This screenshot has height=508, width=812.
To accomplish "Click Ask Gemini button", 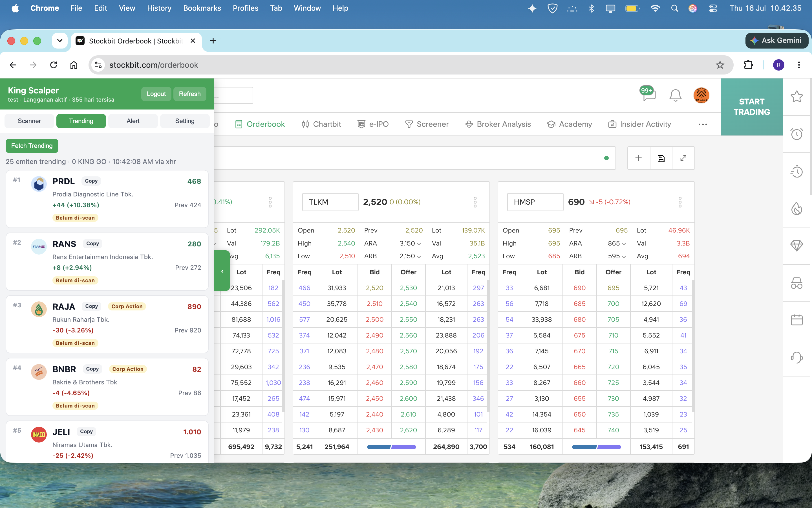I will [776, 40].
